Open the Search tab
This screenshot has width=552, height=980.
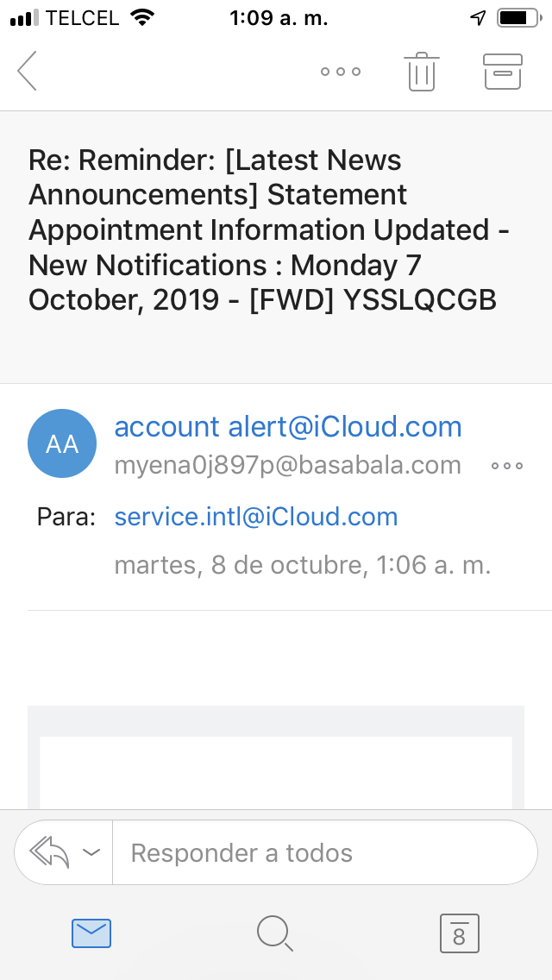(275, 933)
